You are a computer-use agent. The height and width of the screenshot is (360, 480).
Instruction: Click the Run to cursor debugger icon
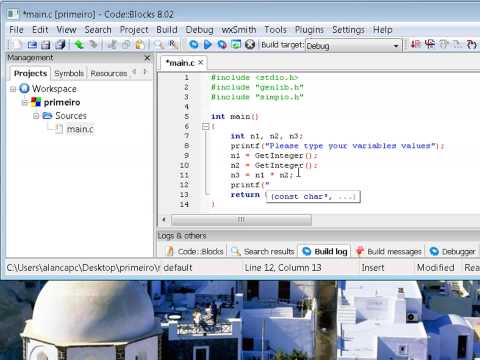tap(430, 44)
